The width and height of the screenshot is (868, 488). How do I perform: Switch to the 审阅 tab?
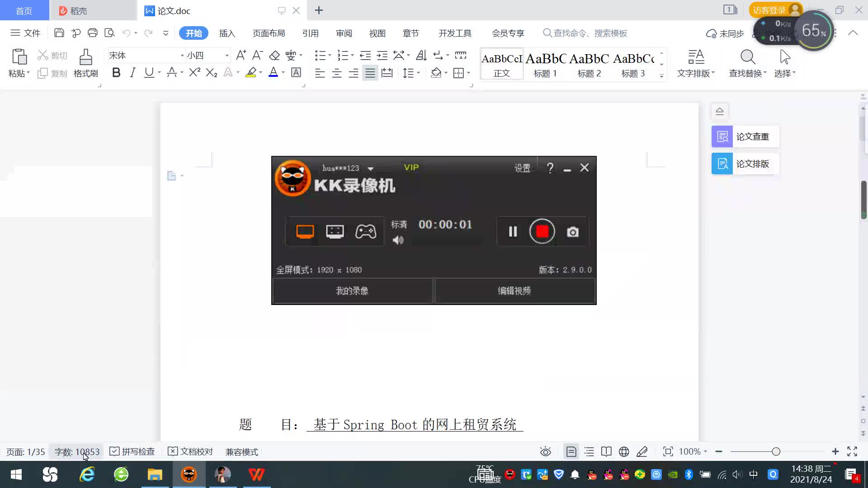(x=344, y=33)
